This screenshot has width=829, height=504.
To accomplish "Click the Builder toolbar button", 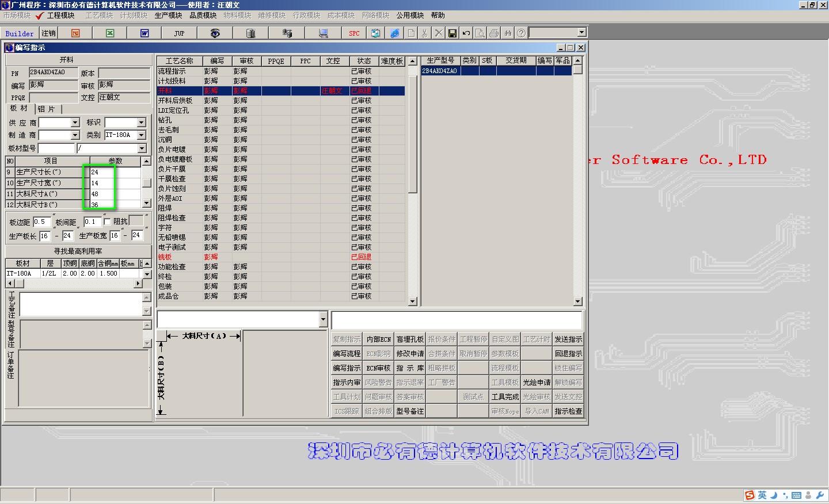I will point(20,33).
